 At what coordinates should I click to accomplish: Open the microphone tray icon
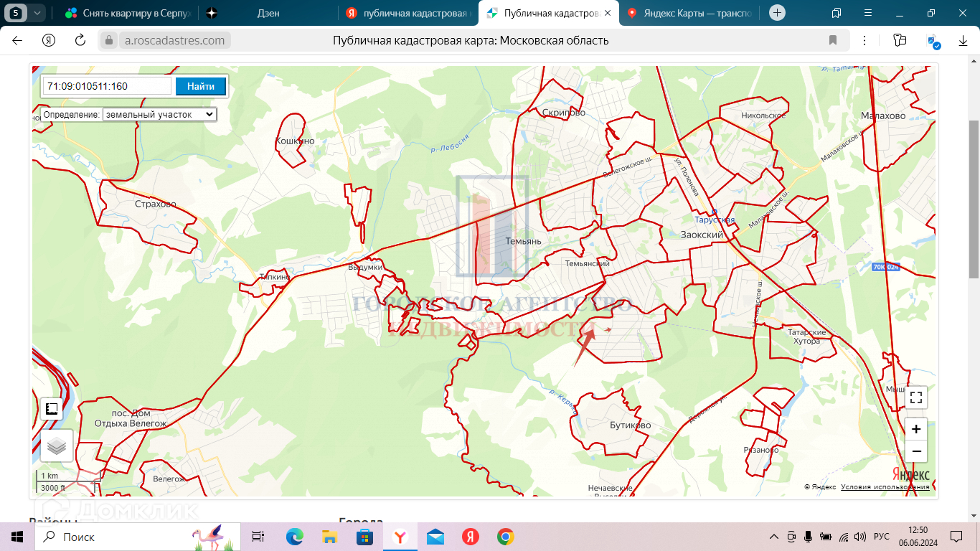(809, 537)
